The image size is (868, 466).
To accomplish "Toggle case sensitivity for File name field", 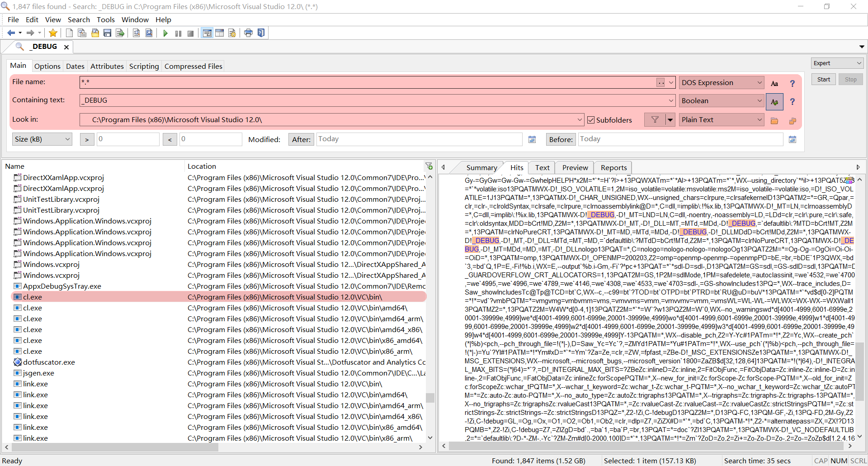I will pos(774,83).
